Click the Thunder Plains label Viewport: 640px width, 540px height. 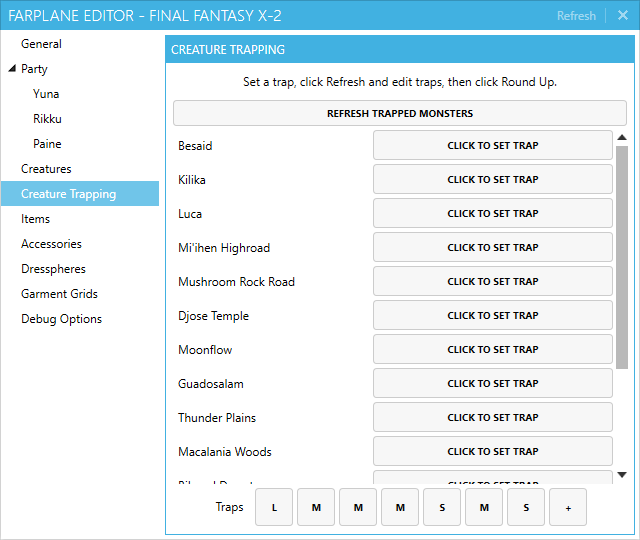(x=217, y=418)
